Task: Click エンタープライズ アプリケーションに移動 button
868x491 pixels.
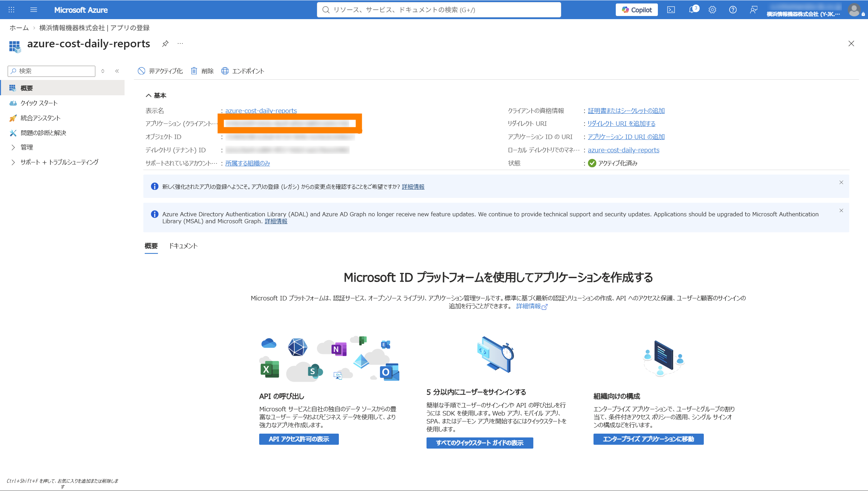Action: coord(648,439)
